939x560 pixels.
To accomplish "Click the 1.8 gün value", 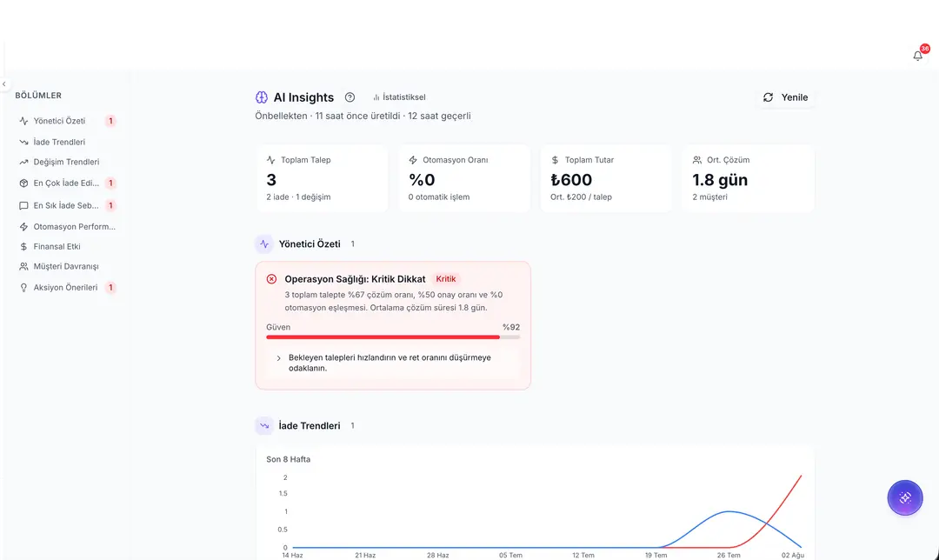I will 720,180.
